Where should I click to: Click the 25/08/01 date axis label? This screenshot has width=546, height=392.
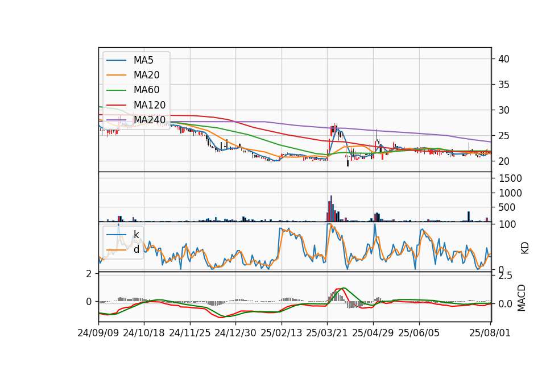490,333
